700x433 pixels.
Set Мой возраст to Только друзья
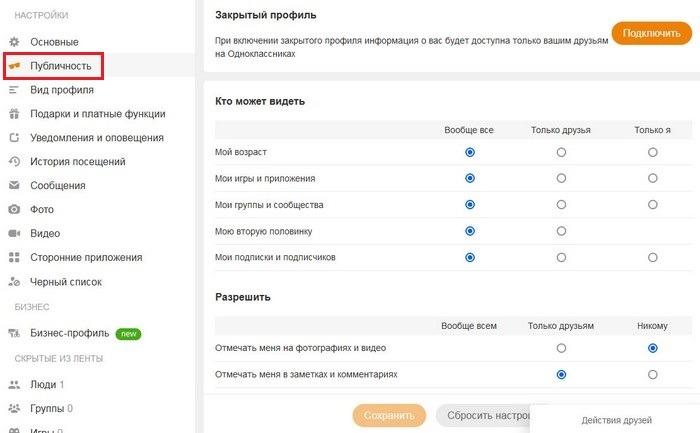[x=561, y=153]
